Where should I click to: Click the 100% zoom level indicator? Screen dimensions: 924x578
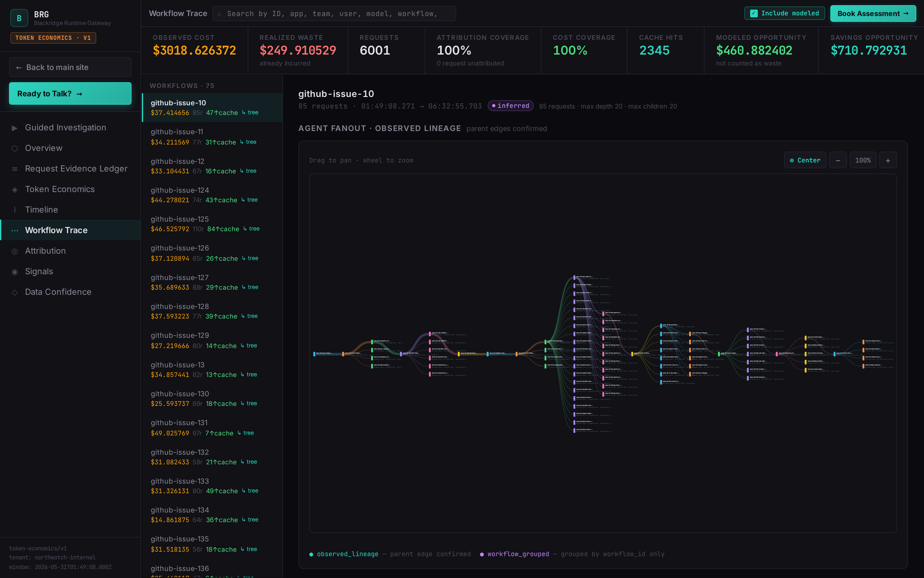tap(863, 160)
